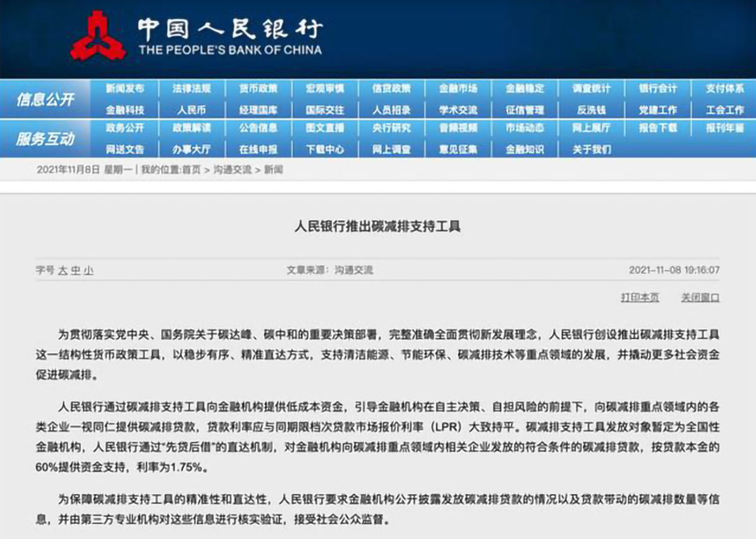This screenshot has height=539, width=756.
Task: Go to 货币政策 section
Action: click(x=258, y=89)
